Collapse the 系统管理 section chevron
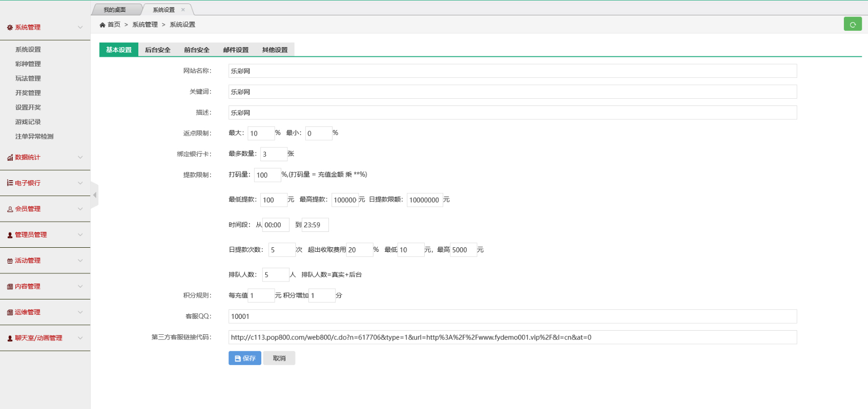Image resolution: width=868 pixels, height=409 pixels. click(x=80, y=27)
